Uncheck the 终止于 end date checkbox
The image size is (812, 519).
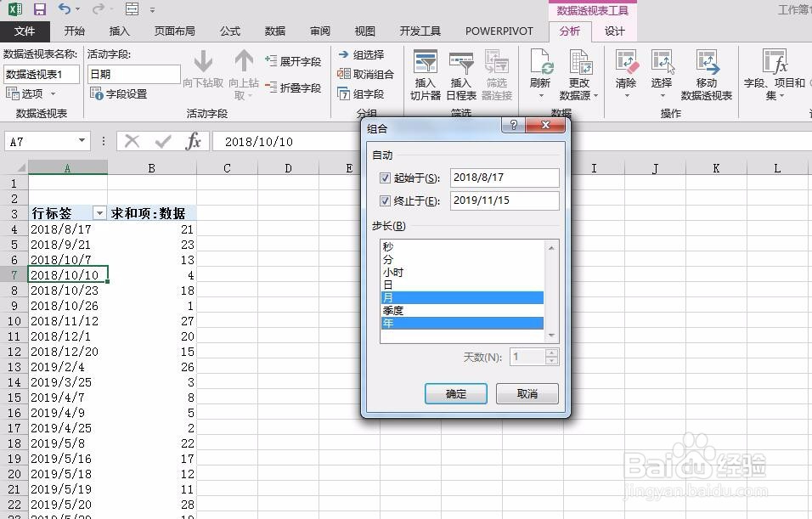pyautogui.click(x=385, y=200)
